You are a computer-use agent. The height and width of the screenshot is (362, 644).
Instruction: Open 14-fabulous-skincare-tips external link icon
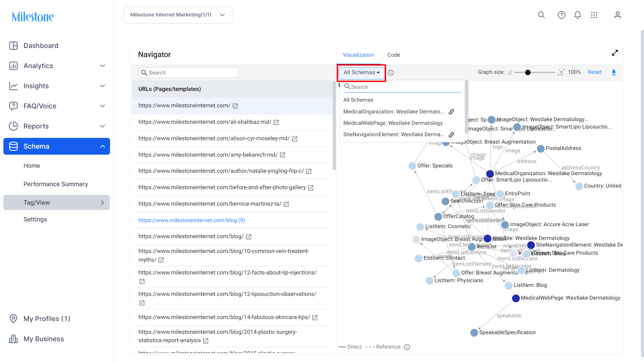pos(315,318)
